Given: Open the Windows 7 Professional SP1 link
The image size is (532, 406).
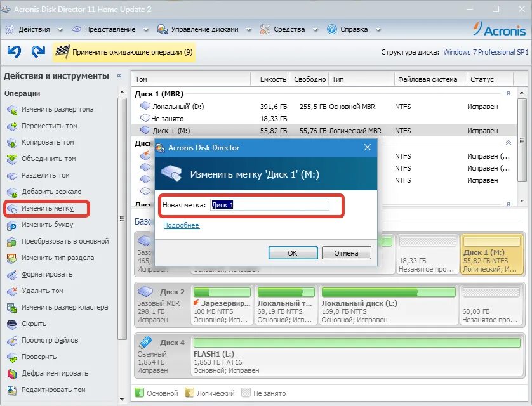Looking at the screenshot, I should coord(486,52).
